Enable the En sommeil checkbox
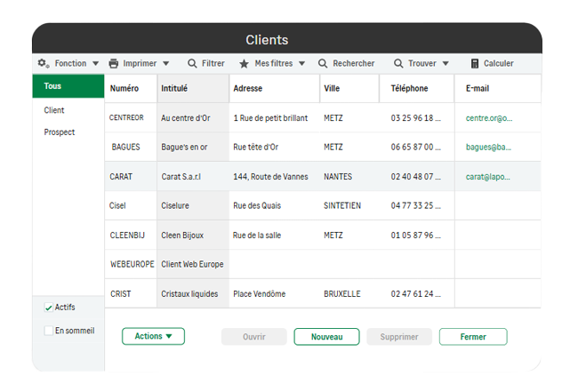578x392 pixels. point(49,331)
